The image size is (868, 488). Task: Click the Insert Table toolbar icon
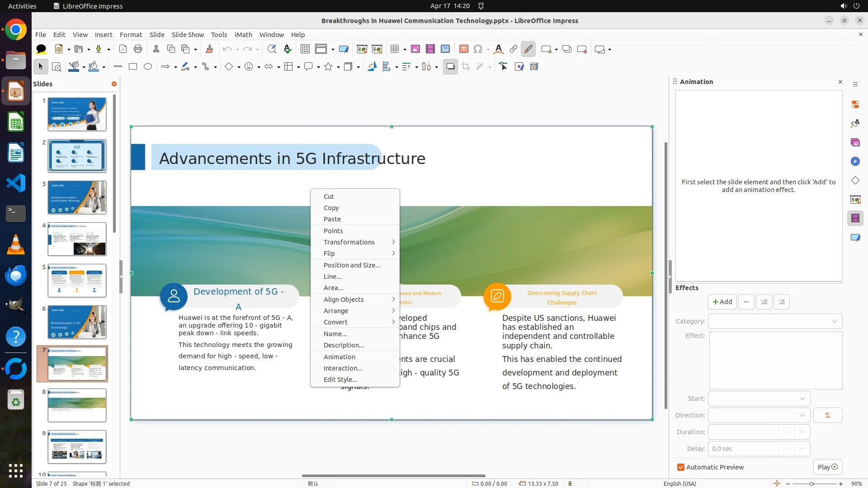tap(395, 49)
